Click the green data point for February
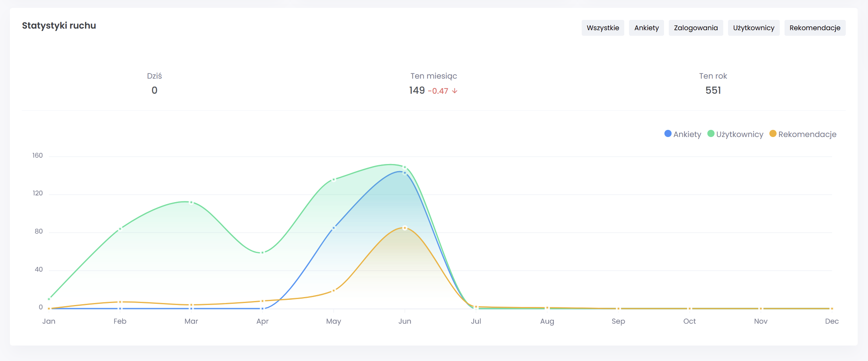This screenshot has height=361, width=868. pyautogui.click(x=120, y=229)
